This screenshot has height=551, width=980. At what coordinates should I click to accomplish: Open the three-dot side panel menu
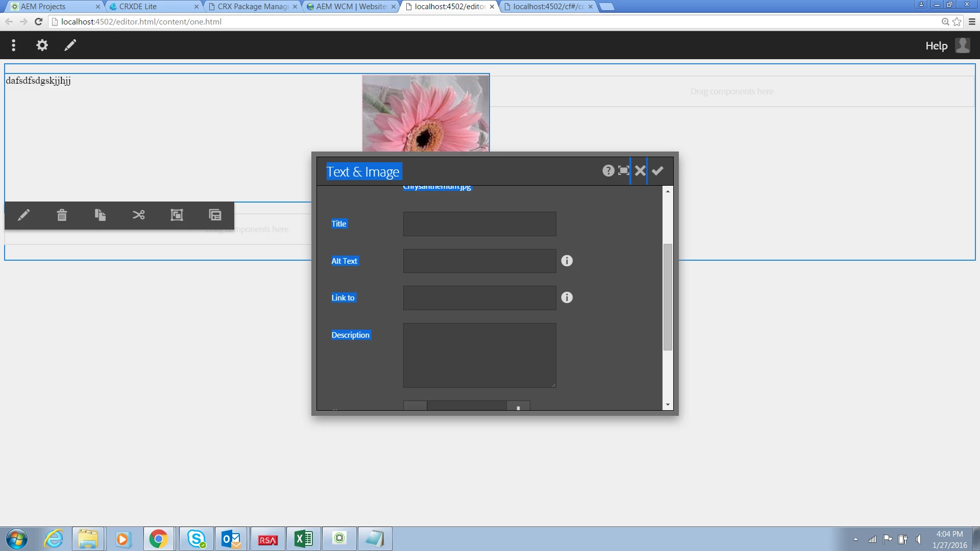14,45
